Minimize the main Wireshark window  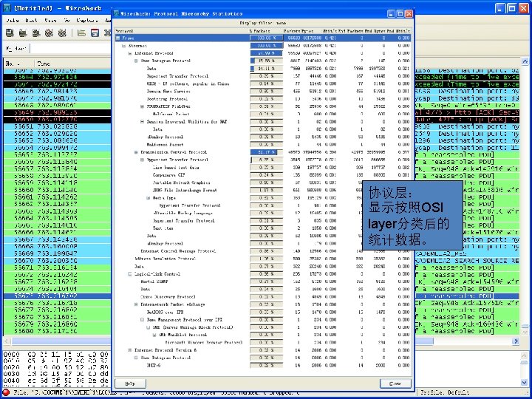pyautogui.click(x=499, y=8)
